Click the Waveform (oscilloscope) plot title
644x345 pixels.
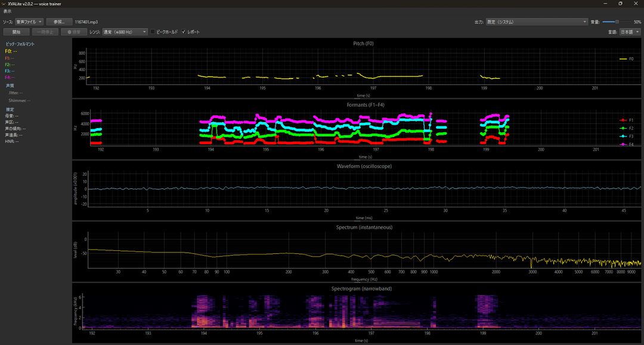pyautogui.click(x=364, y=166)
